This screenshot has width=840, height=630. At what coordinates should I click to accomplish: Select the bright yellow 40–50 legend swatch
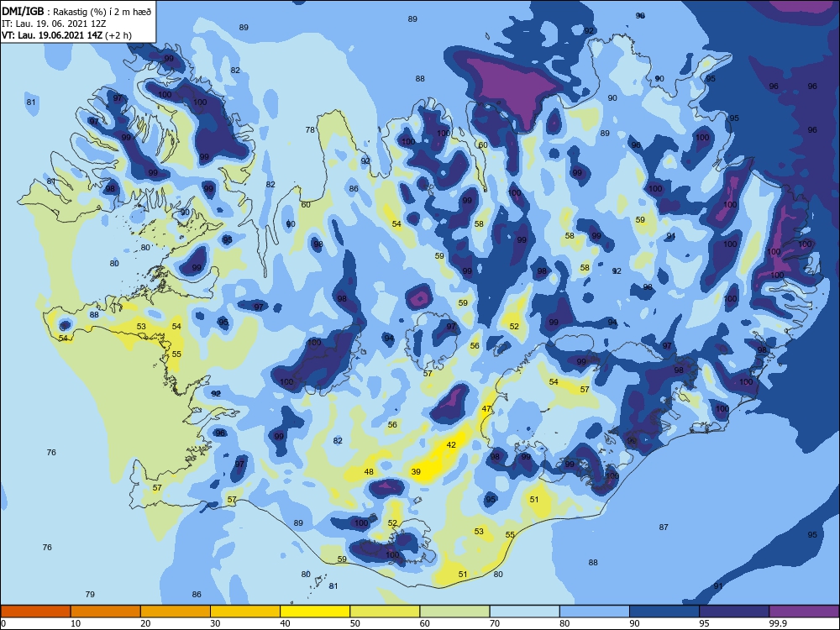click(315, 612)
